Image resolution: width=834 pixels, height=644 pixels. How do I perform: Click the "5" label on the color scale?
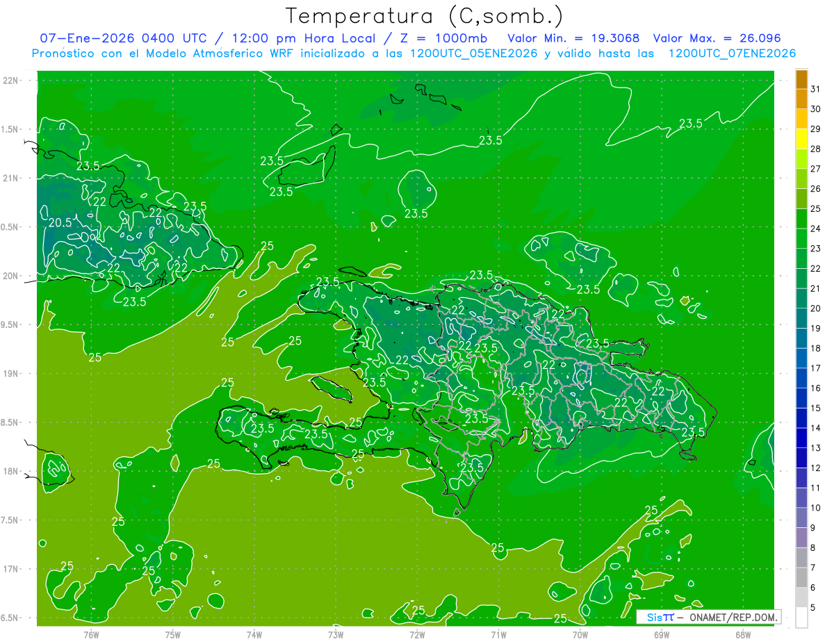point(813,608)
